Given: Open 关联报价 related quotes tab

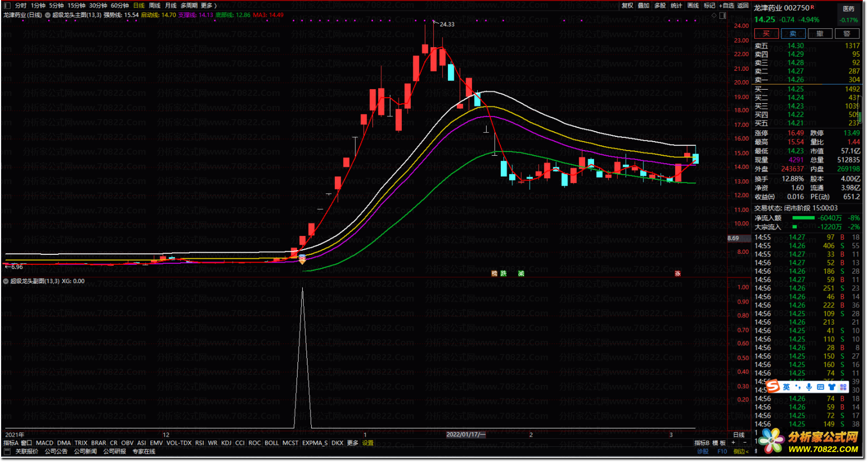Looking at the screenshot, I should [27, 452].
